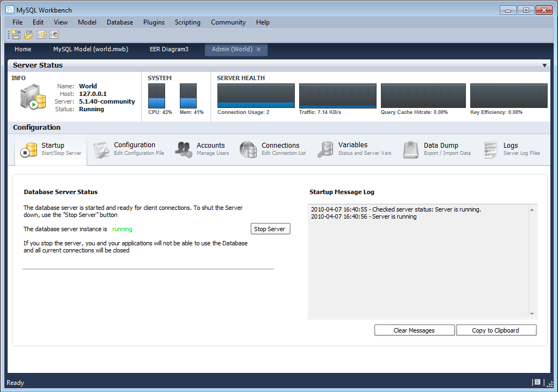Click the message log scrollbar down arrow

click(x=531, y=313)
